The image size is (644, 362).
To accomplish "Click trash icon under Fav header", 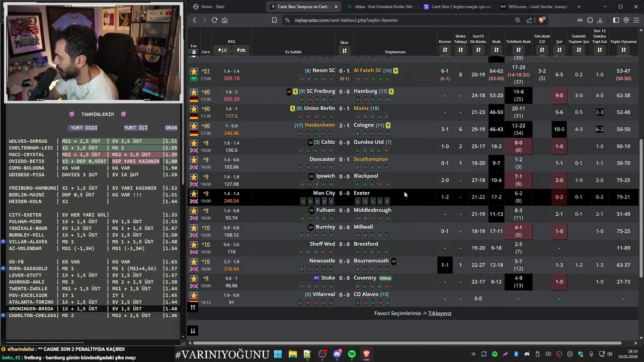I will tap(193, 53).
